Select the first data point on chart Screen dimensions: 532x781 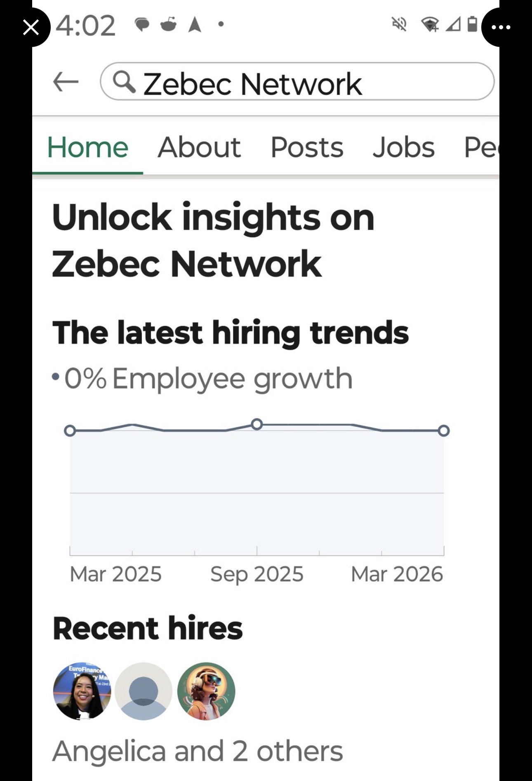pyautogui.click(x=70, y=431)
